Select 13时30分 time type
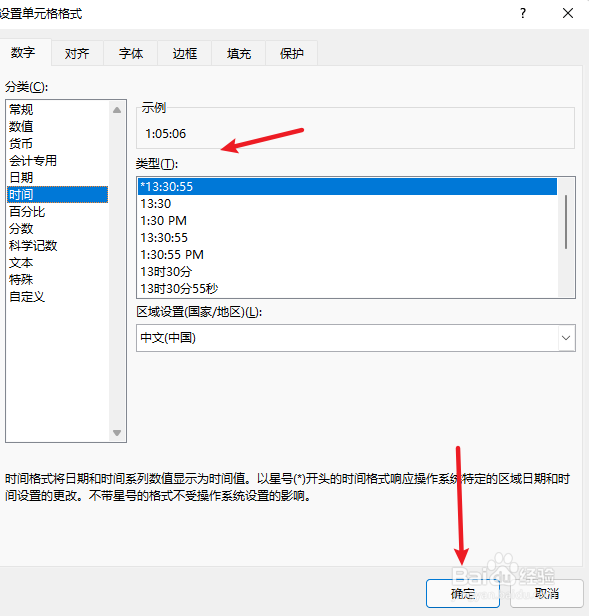This screenshot has height=616, width=589. click(x=347, y=271)
